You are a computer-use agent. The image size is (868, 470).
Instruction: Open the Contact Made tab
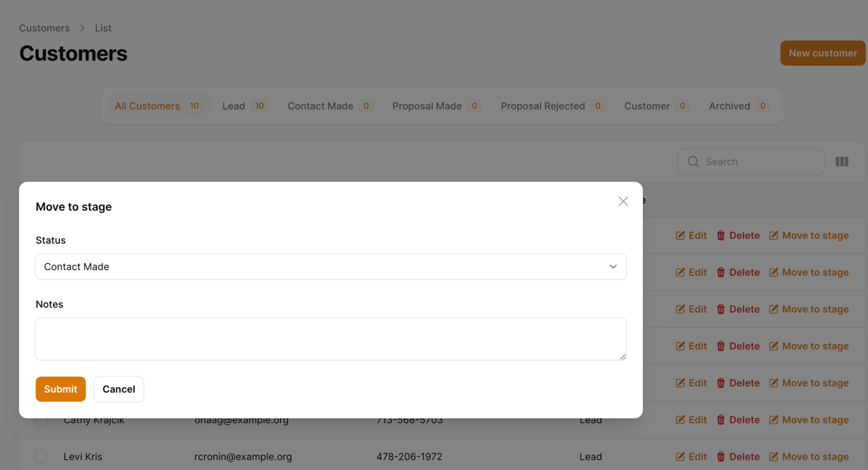(330, 106)
